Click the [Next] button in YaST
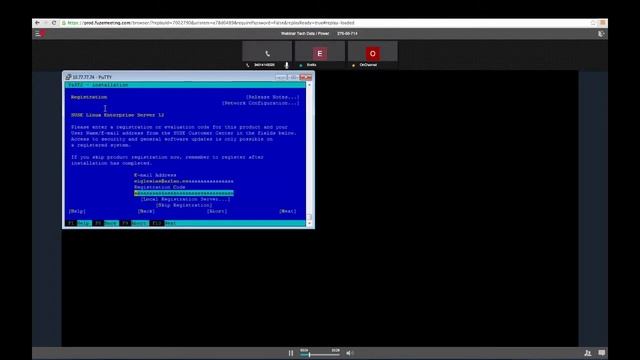640x360 pixels. (288, 211)
